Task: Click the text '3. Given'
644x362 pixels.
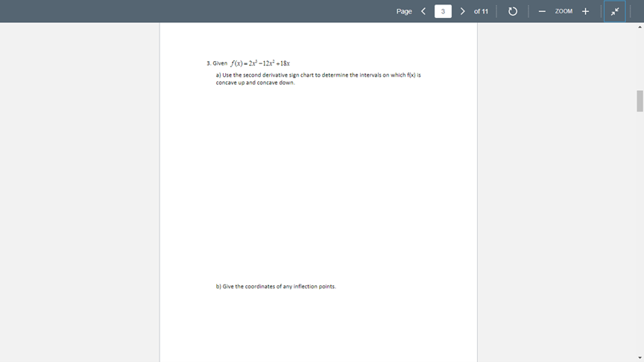Action: pos(217,63)
